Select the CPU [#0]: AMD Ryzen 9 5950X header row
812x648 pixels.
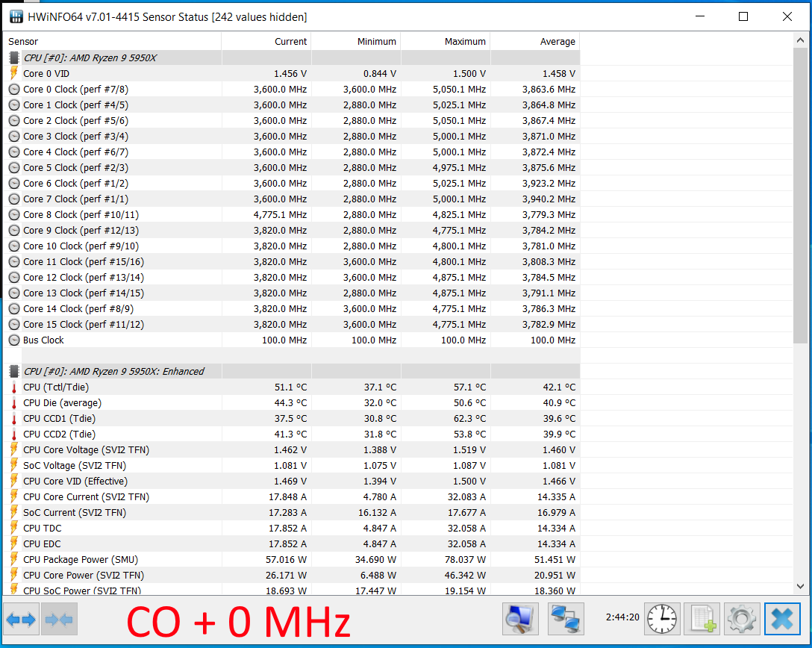tap(292, 57)
